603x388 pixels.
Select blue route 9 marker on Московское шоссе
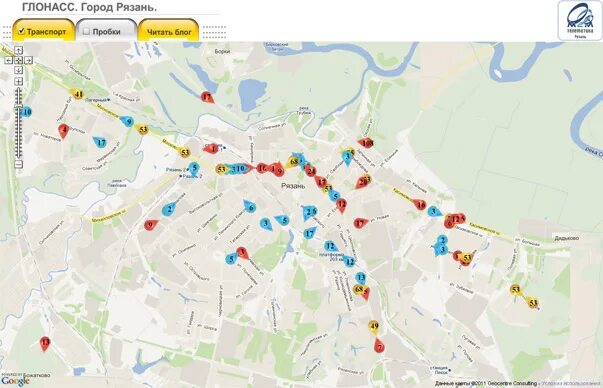point(127,122)
